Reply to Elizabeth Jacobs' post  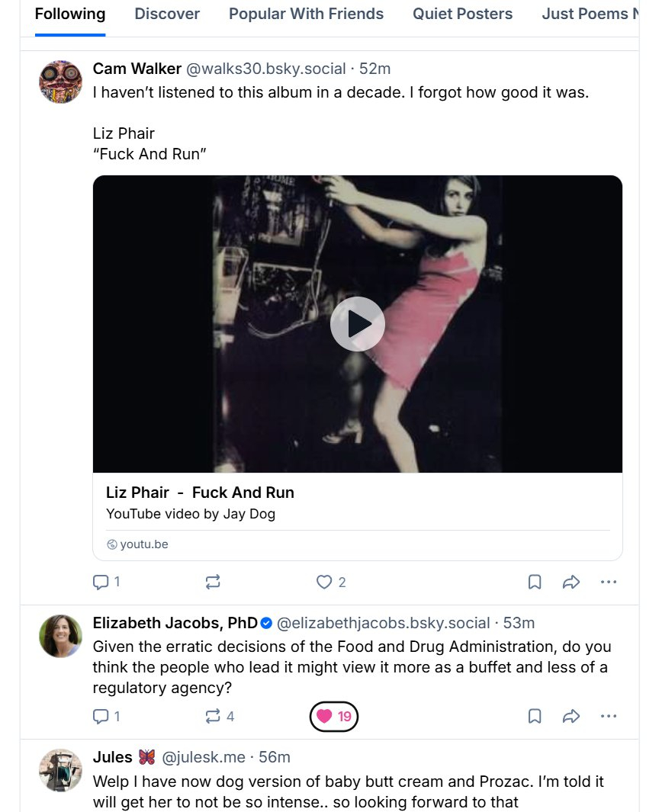point(106,717)
